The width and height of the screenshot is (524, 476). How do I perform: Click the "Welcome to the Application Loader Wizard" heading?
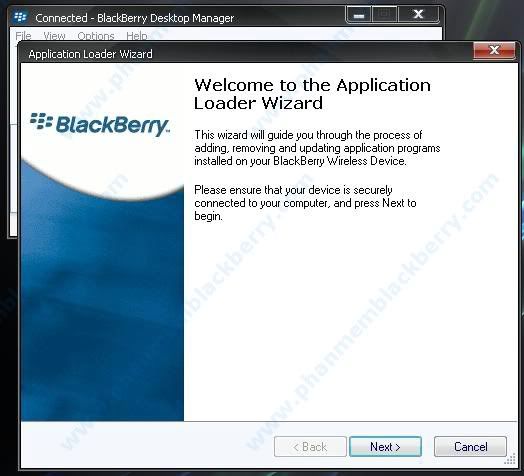tap(312, 94)
